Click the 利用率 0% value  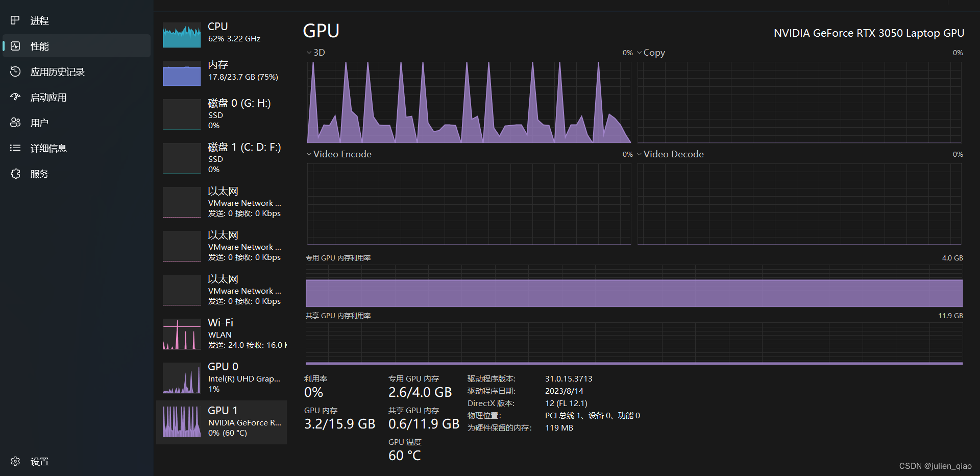pos(313,392)
